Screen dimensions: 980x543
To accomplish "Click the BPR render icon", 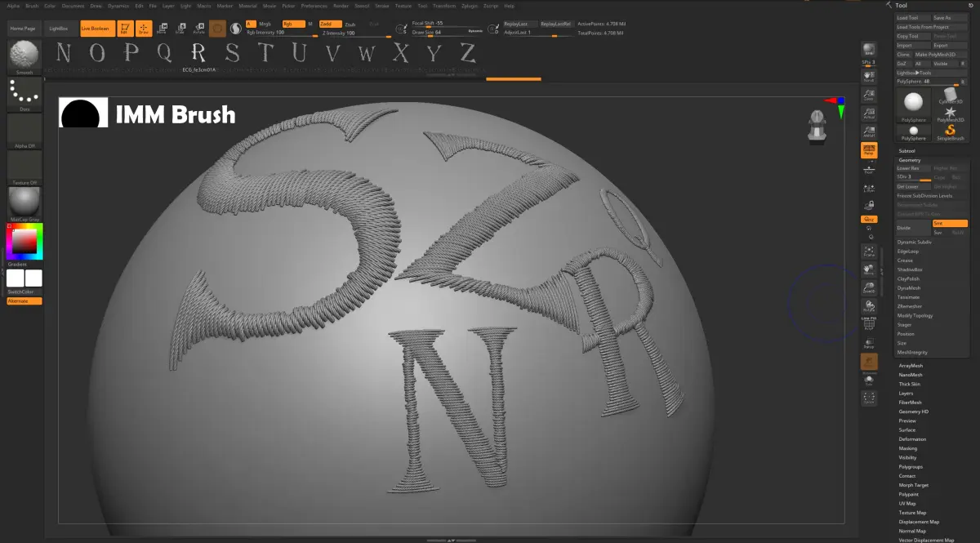I will point(869,49).
